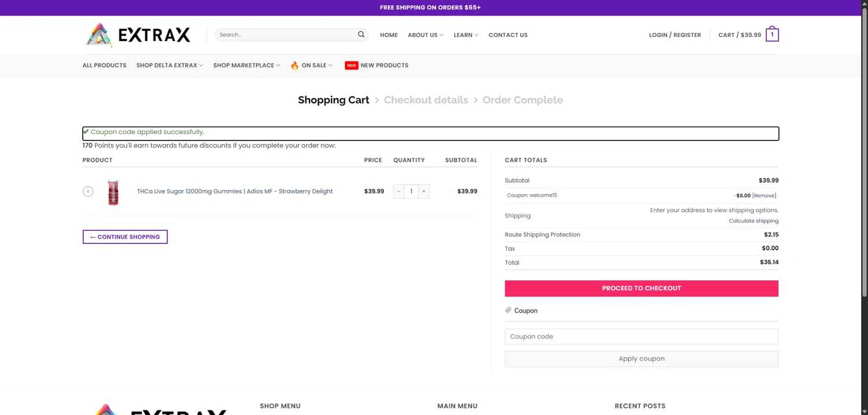Increase quantity with plus button
The width and height of the screenshot is (868, 415).
tap(424, 191)
